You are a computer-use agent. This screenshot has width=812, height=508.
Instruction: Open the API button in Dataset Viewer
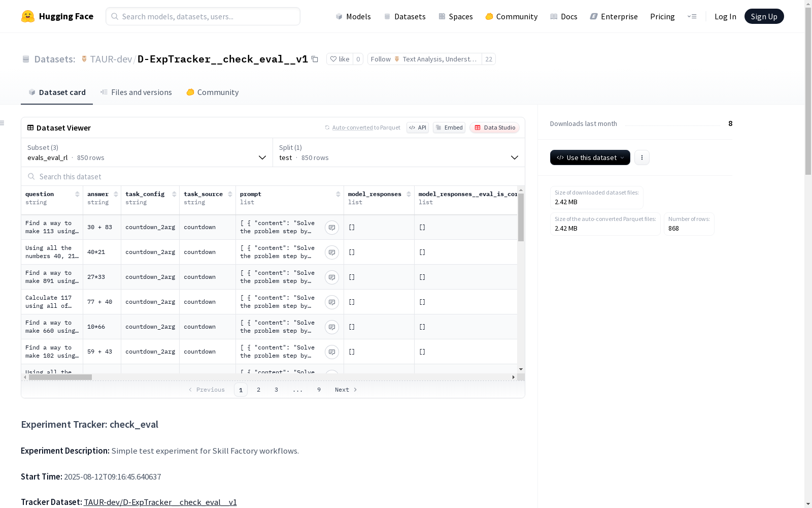[418, 128]
